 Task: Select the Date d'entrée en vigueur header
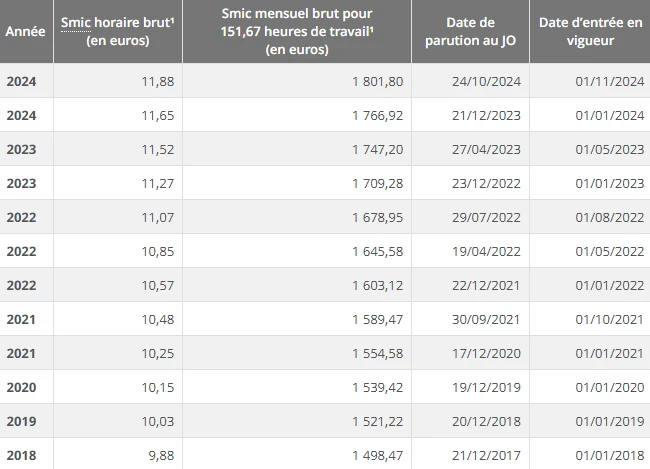590,32
